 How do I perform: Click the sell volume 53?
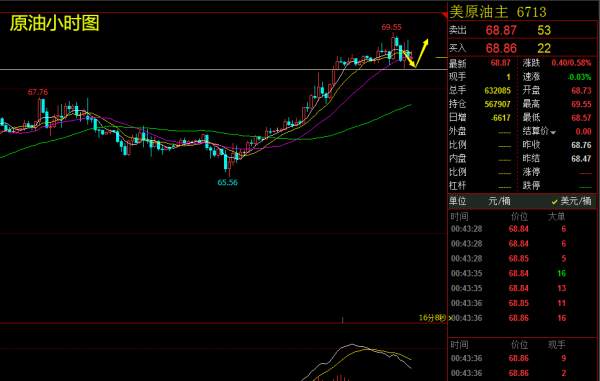pos(544,30)
